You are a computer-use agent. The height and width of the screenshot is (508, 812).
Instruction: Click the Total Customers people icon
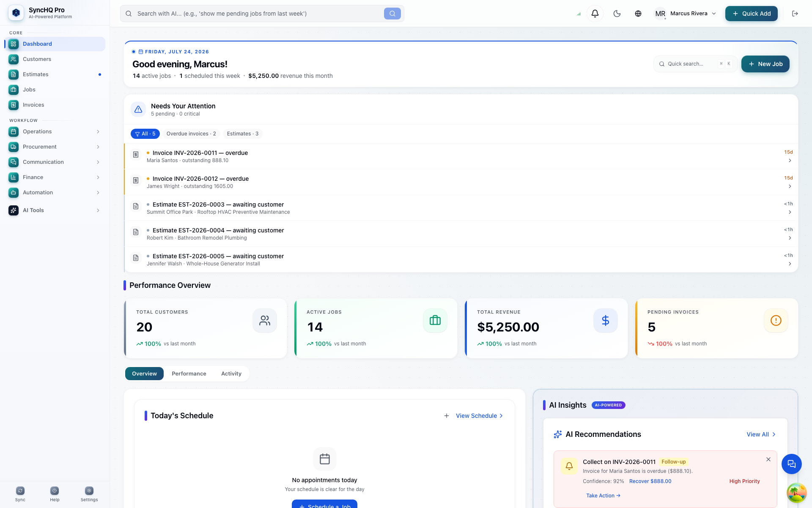click(x=265, y=320)
